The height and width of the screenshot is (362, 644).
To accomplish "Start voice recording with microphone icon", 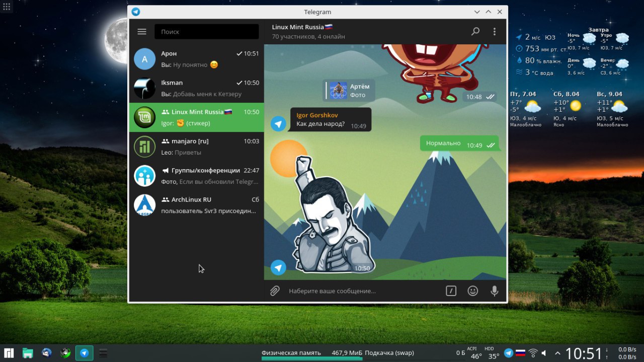I will click(495, 291).
